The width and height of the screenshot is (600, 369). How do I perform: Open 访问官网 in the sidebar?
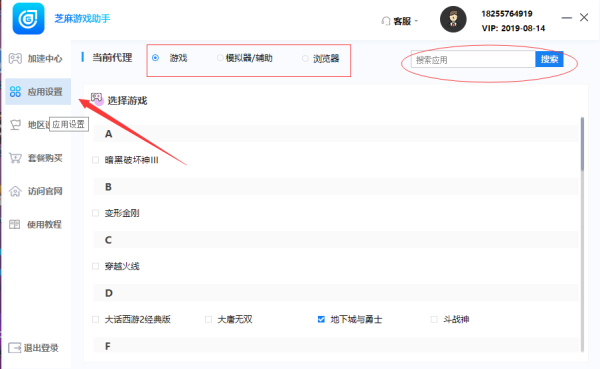click(38, 191)
